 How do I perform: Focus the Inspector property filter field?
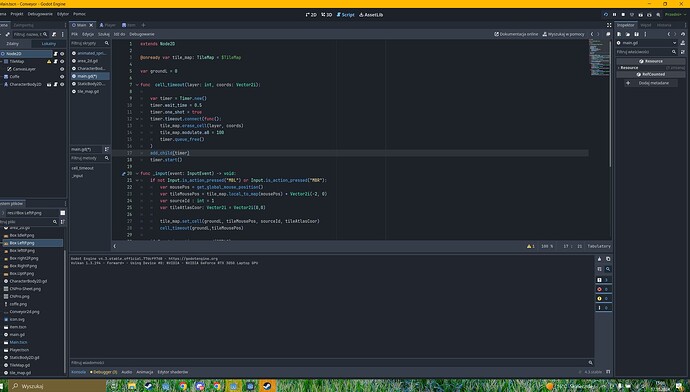(646, 51)
